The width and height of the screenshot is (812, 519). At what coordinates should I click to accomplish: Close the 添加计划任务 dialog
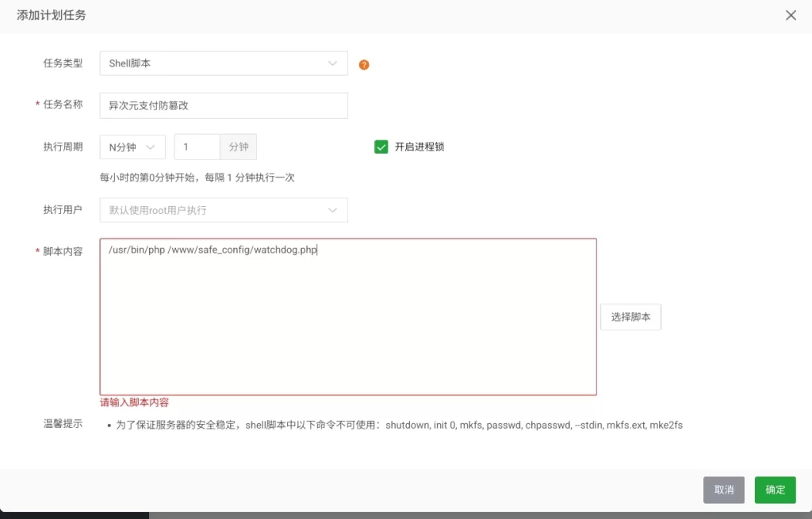coord(791,15)
